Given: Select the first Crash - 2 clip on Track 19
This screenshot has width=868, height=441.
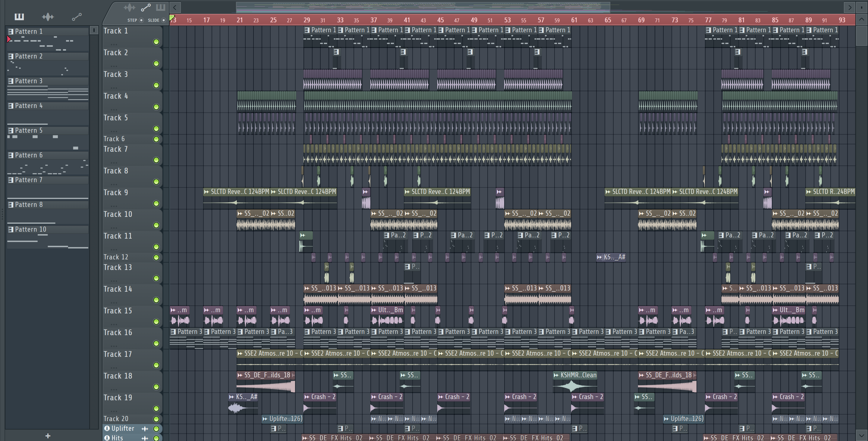Looking at the screenshot, I should [x=320, y=404].
